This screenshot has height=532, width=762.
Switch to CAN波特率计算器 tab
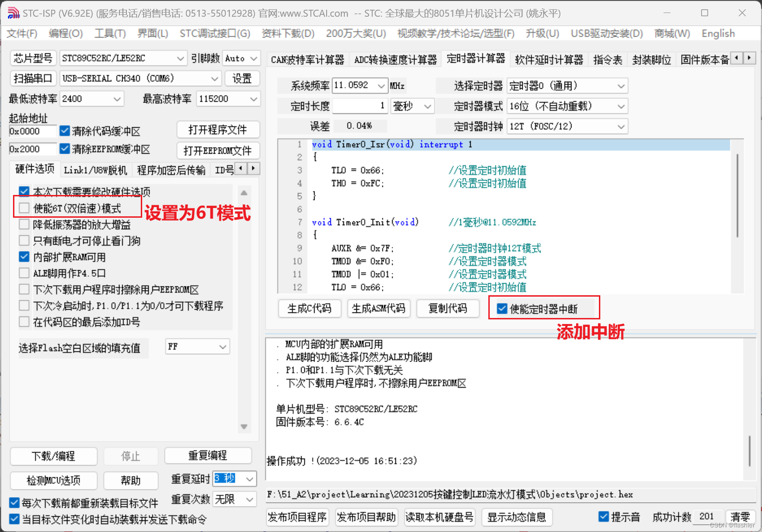pos(307,60)
